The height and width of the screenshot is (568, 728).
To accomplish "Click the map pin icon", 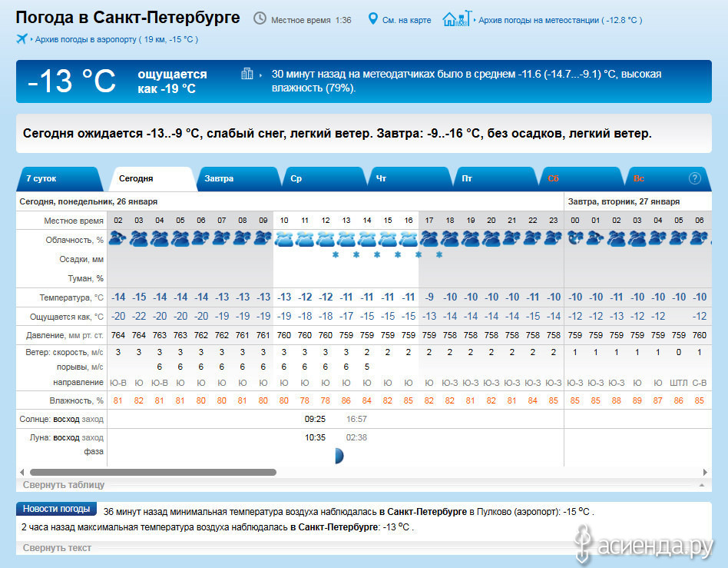I will click(373, 18).
